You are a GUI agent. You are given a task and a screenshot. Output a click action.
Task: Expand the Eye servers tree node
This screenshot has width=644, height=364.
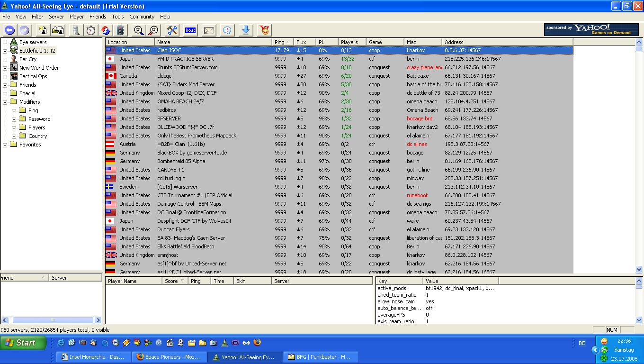[x=5, y=42]
